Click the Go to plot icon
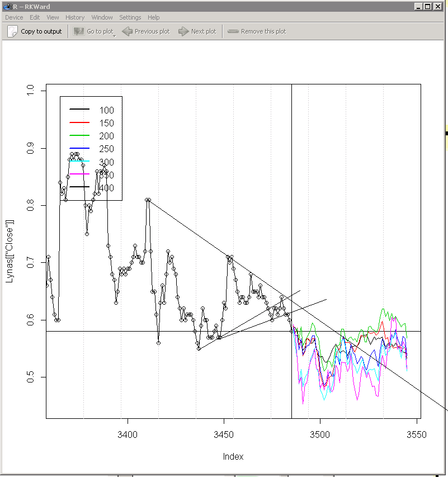Screen dimensions: 448x477 coord(79,31)
